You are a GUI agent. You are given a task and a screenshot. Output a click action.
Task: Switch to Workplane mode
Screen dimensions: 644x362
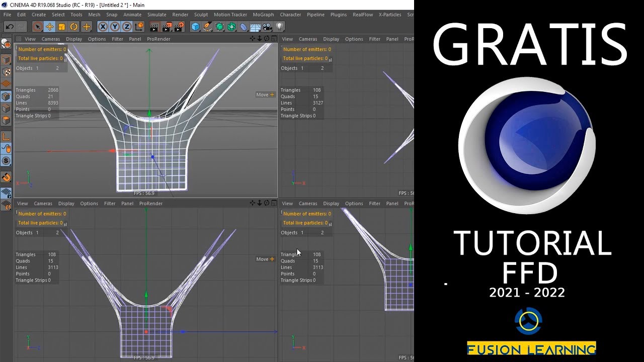[x=6, y=84]
